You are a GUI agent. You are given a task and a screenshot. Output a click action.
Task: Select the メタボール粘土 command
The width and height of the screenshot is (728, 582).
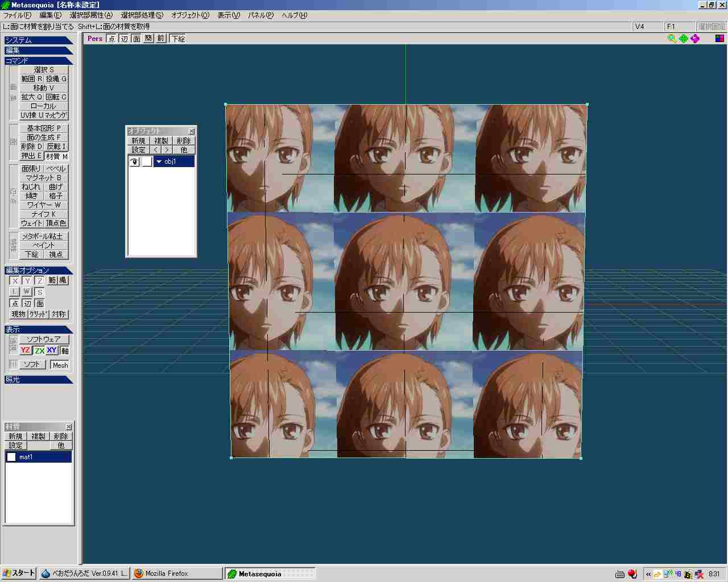coord(44,236)
